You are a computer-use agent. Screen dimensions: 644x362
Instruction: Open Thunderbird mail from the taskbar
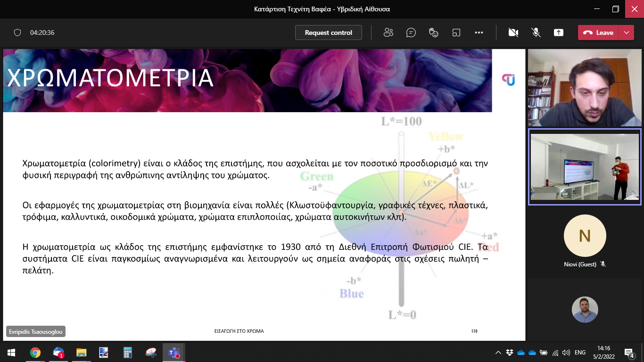58,352
